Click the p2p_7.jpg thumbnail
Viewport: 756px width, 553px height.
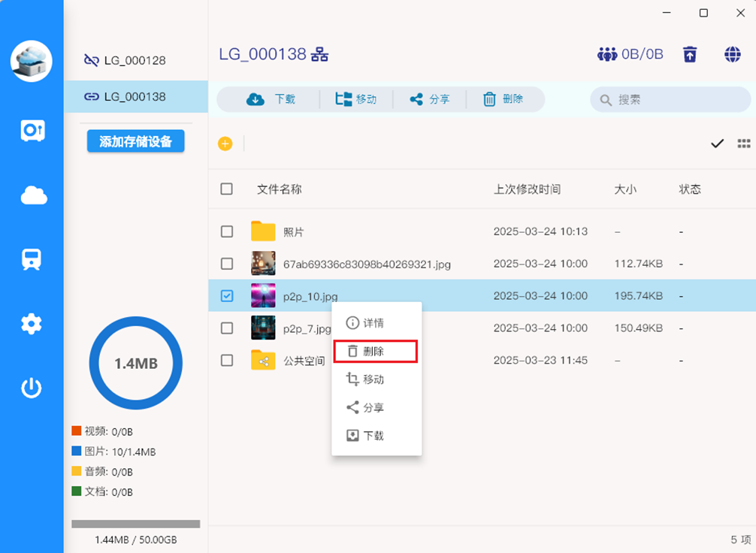[x=263, y=328]
